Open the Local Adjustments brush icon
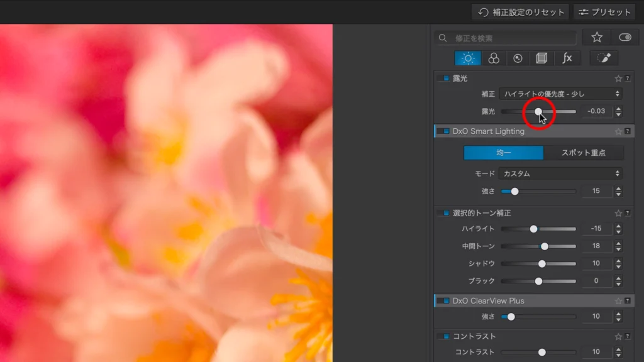This screenshot has width=644, height=362. (603, 58)
